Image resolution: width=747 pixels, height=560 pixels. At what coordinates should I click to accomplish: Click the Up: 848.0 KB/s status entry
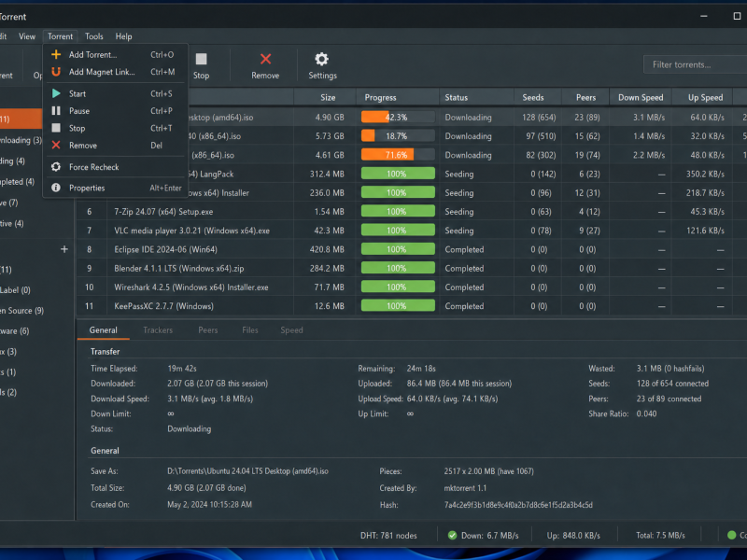coord(573,536)
